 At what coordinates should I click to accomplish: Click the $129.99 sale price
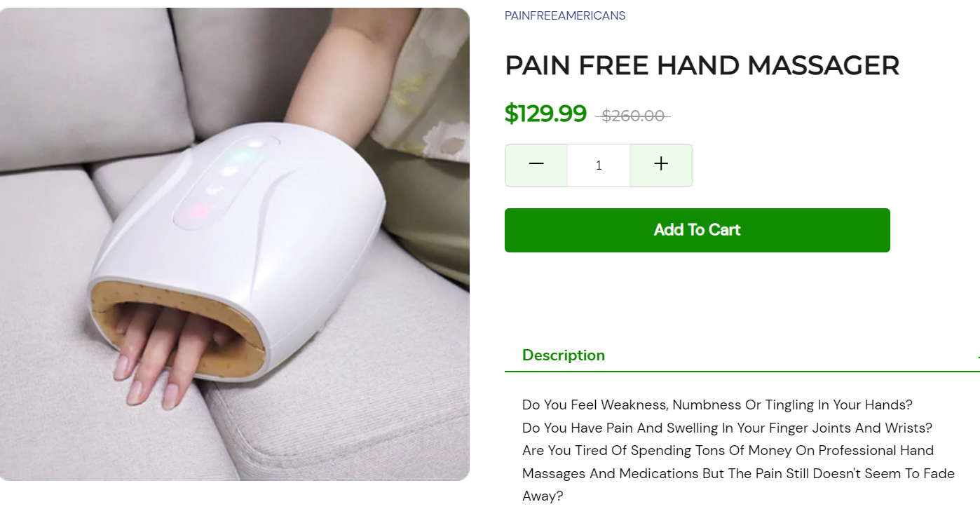click(x=545, y=113)
